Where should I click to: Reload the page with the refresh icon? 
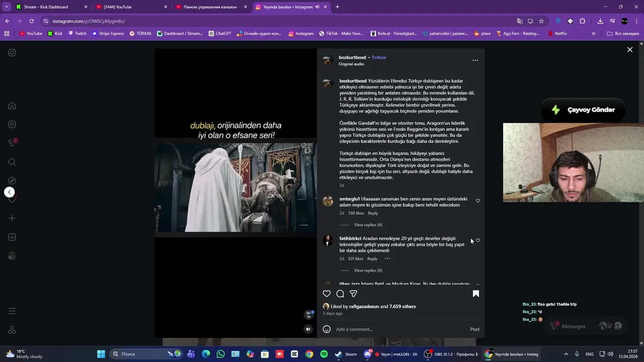(x=31, y=21)
